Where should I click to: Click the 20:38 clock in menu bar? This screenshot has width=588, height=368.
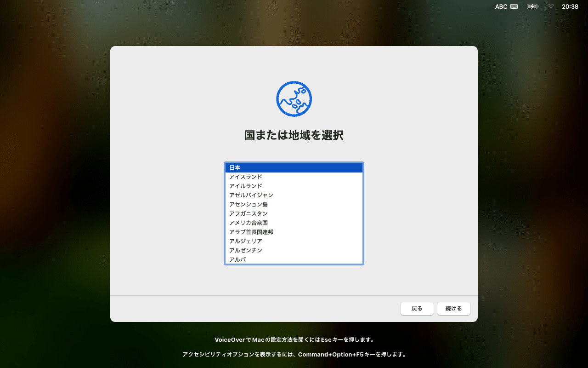click(570, 6)
